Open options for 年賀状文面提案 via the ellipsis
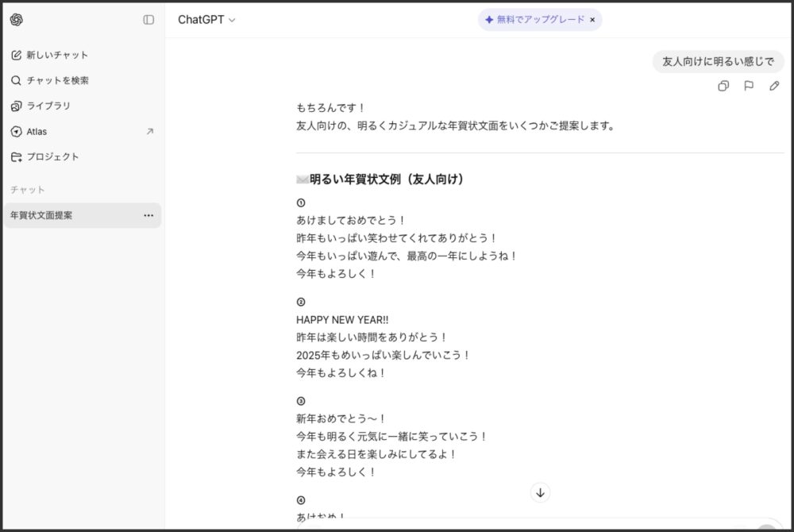Viewport: 794px width, 532px height. pyautogui.click(x=148, y=215)
